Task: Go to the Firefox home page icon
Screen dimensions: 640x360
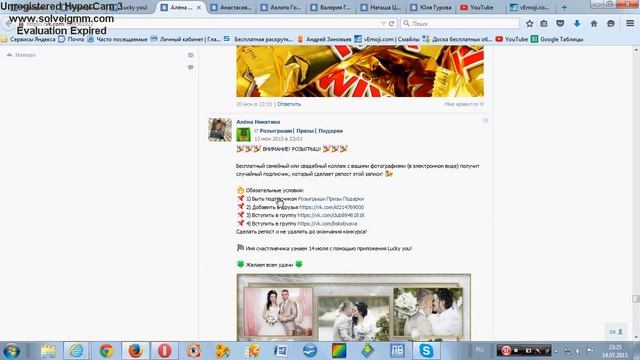Action: click(x=594, y=24)
